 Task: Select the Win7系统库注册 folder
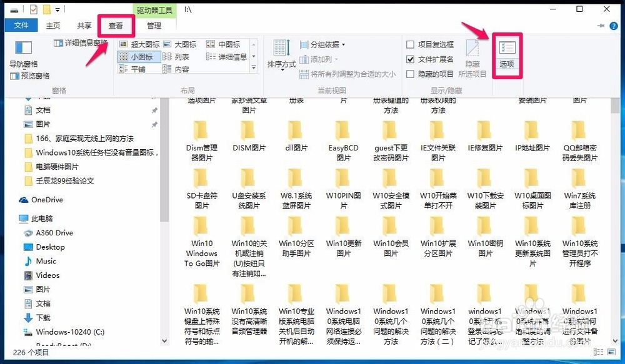579,189
